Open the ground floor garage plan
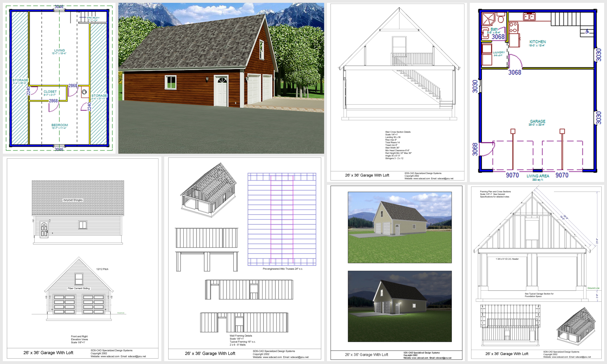Image resolution: width=607 pixels, height=364 pixels. point(537,92)
